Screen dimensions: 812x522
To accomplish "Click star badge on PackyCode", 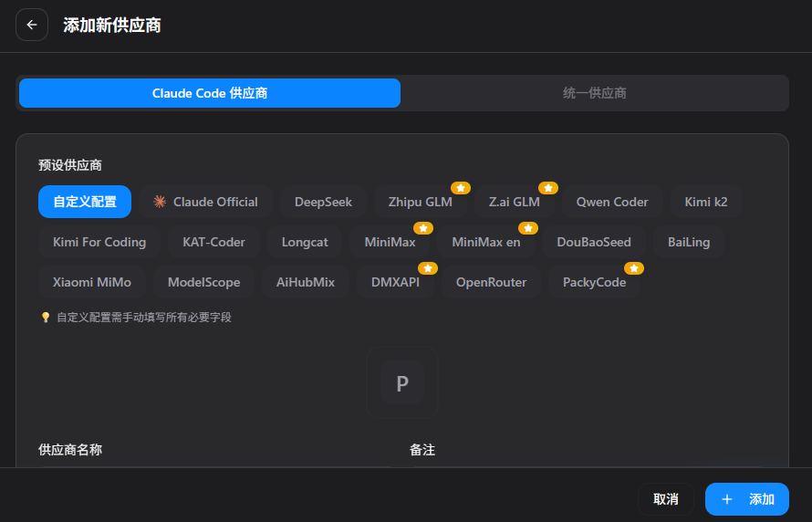I will [634, 268].
